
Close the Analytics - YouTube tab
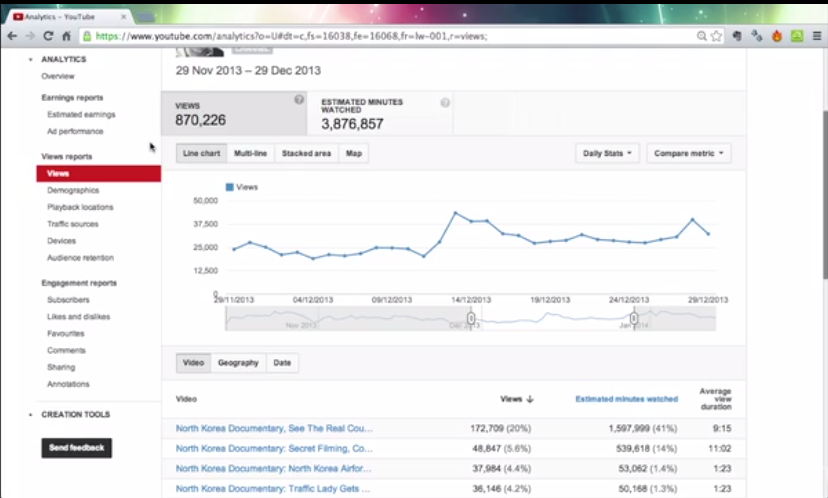point(123,17)
